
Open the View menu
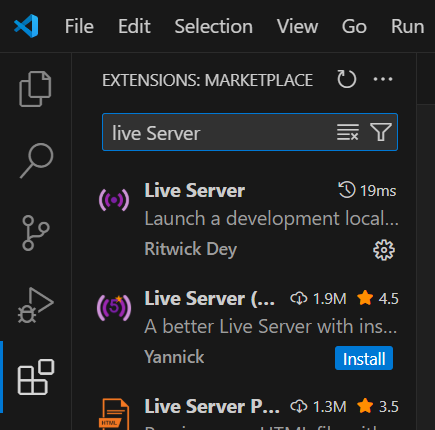pyautogui.click(x=297, y=26)
